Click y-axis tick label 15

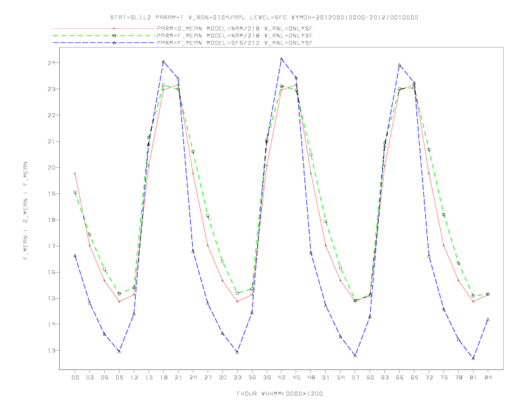[52, 298]
